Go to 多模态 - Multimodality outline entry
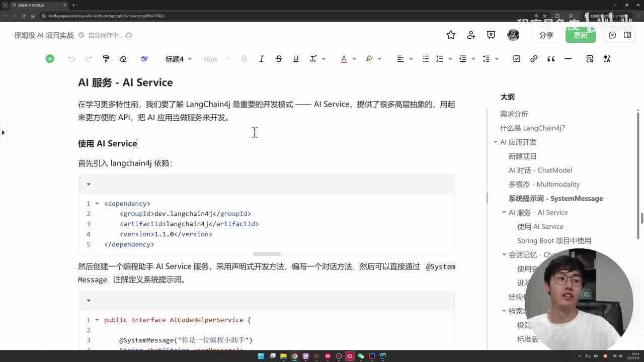 pyautogui.click(x=544, y=185)
